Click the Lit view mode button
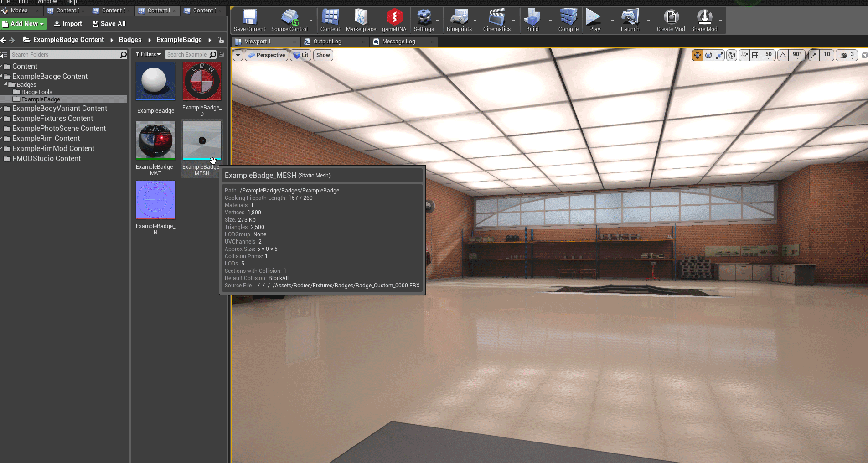The height and width of the screenshot is (463, 868). [300, 55]
